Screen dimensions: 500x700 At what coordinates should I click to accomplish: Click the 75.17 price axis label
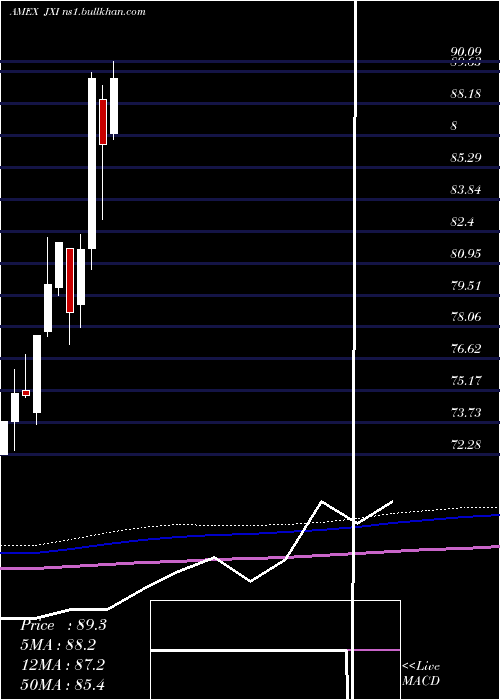coord(466,381)
